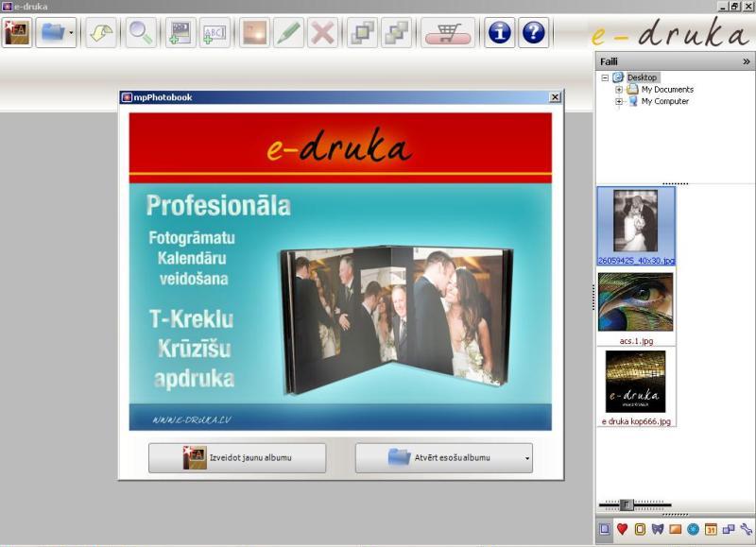756x547 pixels.
Task: Open the Atvērt esošu albumu dropdown arrow
Action: pyautogui.click(x=527, y=458)
